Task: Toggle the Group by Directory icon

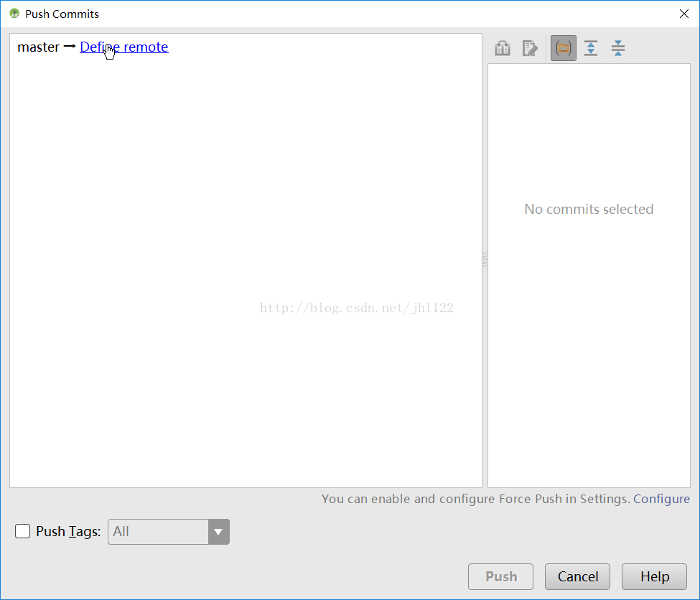Action: 564,48
